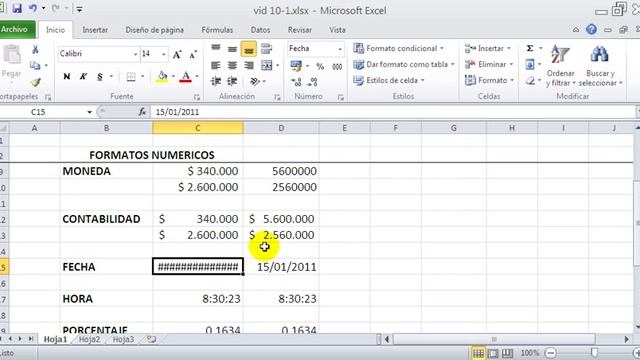The height and width of the screenshot is (360, 640).
Task: Toggle bottom align highlighted button
Action: point(249,49)
